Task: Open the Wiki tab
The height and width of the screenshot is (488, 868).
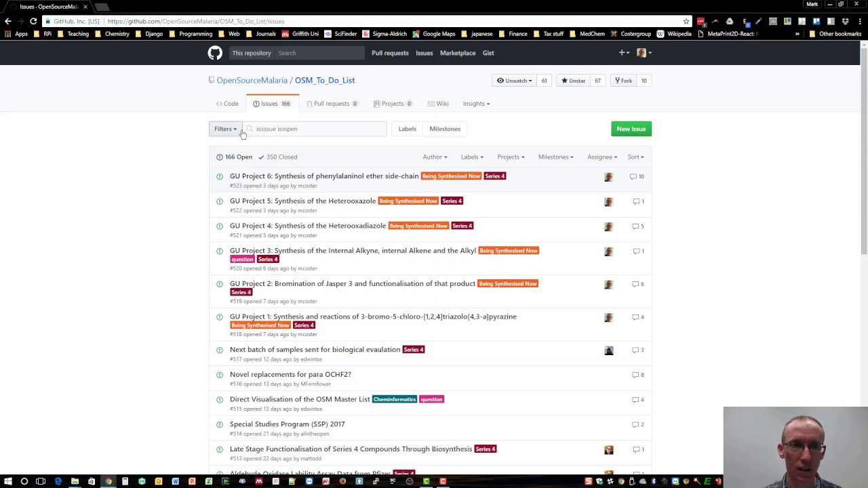Action: (x=438, y=104)
